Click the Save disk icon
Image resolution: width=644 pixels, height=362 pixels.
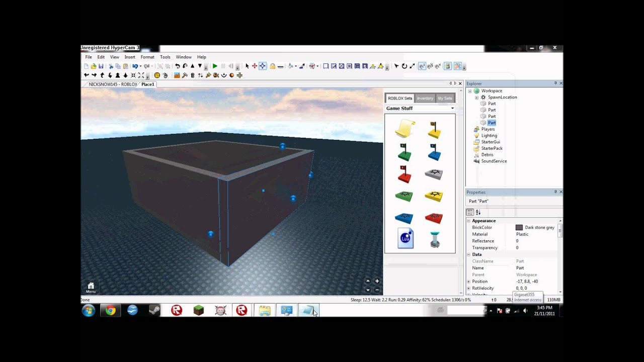click(x=101, y=66)
